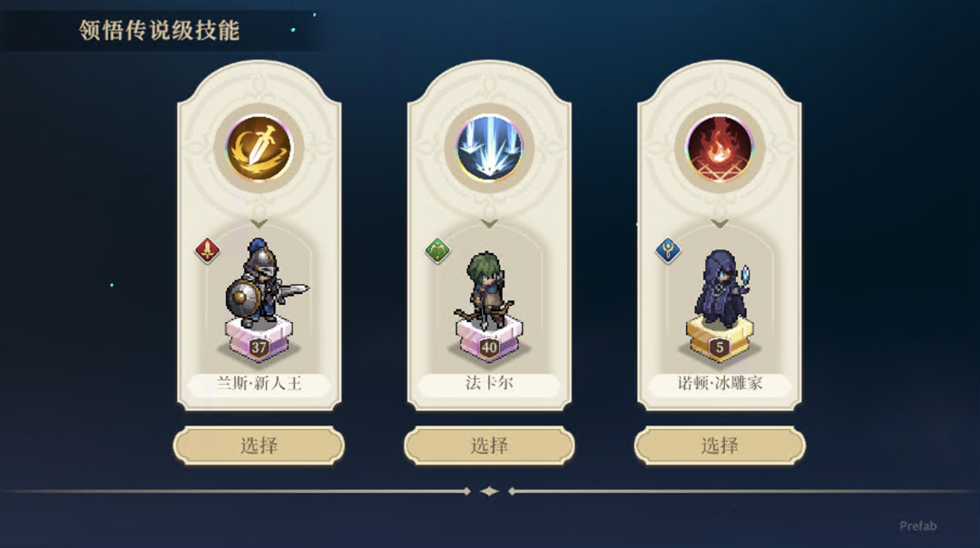This screenshot has width=980, height=548.
Task: Click the golden sword skill icon
Action: pos(259,149)
